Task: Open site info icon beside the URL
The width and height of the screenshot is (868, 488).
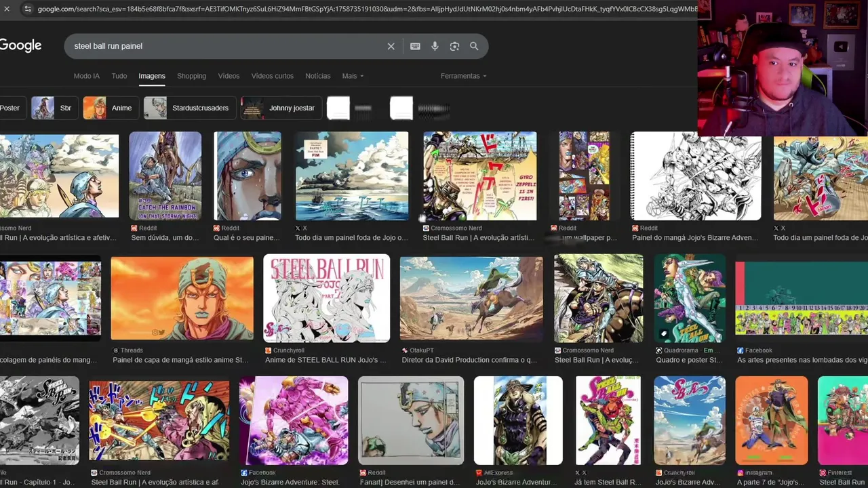Action: pyautogui.click(x=27, y=9)
